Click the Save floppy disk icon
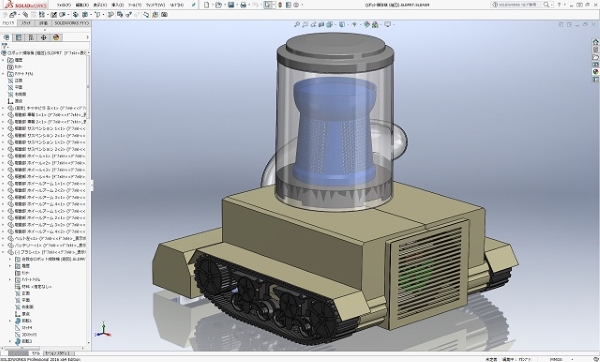Image resolution: width=600 pixels, height=362 pixels. [x=231, y=5]
